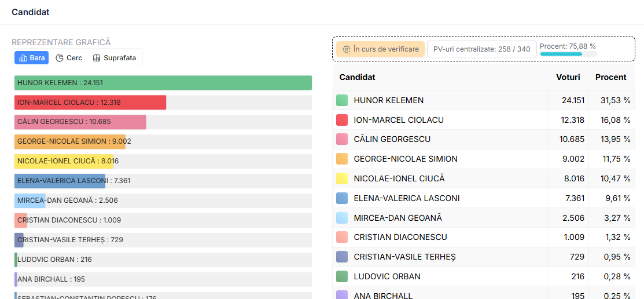The width and height of the screenshot is (644, 299).
Task: Click the Procent column header
Action: click(x=610, y=77)
